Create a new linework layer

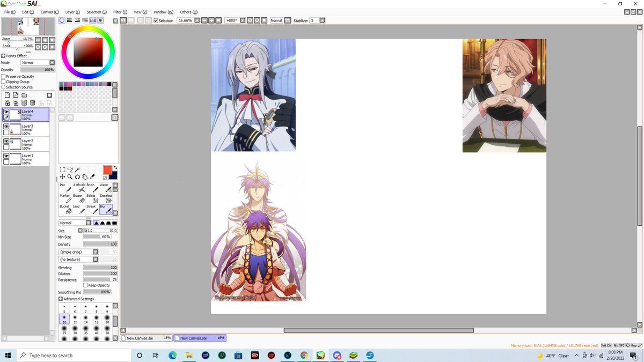coord(16,95)
